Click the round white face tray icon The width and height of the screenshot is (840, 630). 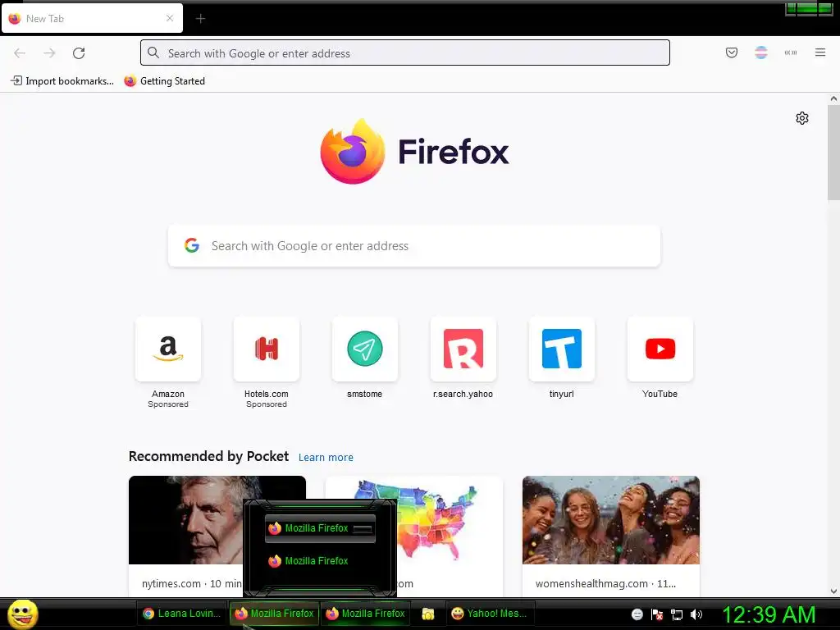click(637, 614)
